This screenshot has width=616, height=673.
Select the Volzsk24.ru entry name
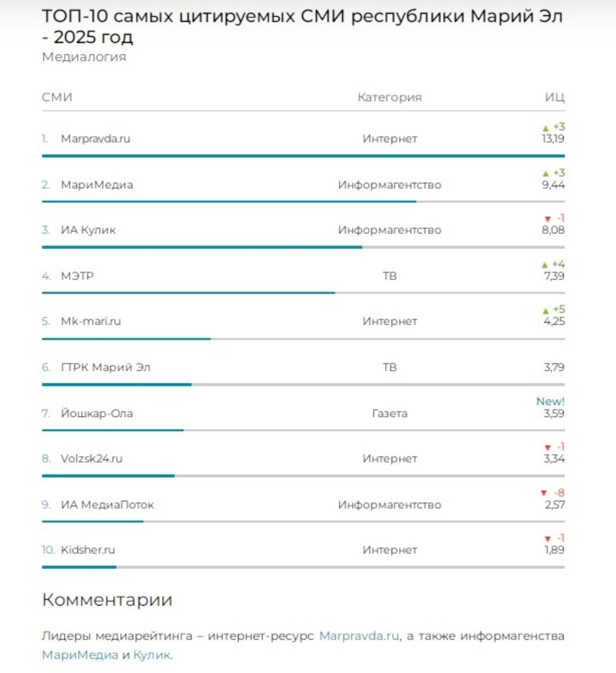point(91,459)
